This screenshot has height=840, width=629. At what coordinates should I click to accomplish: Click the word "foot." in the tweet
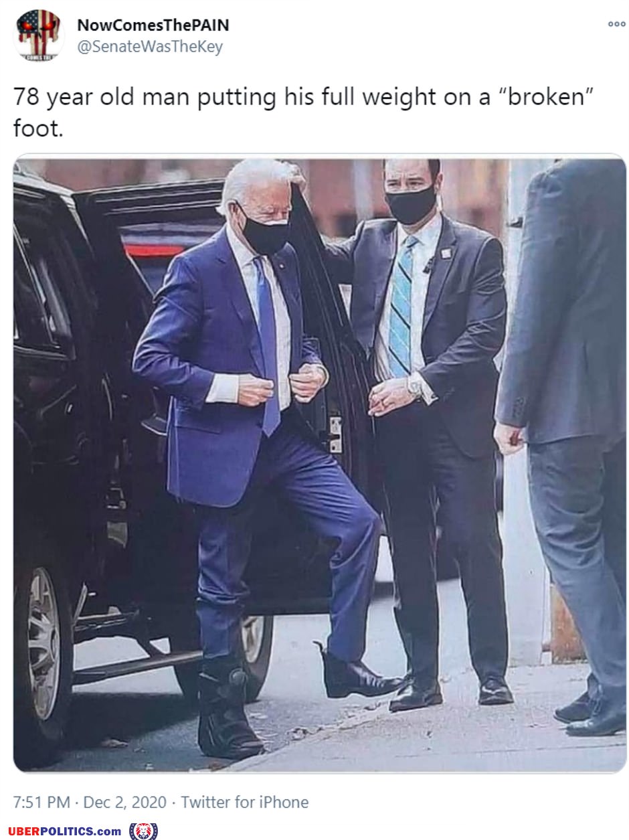(38, 127)
